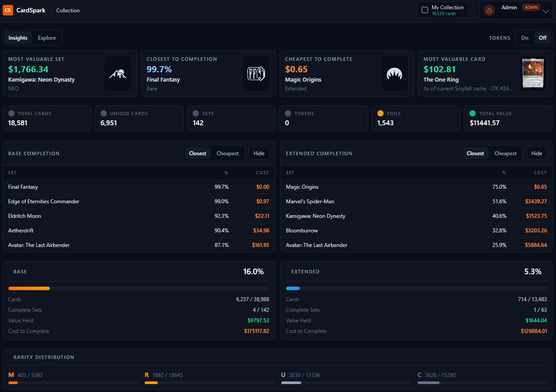This screenshot has width=556, height=392.
Task: Hide the Base Completion table
Action: coord(259,153)
